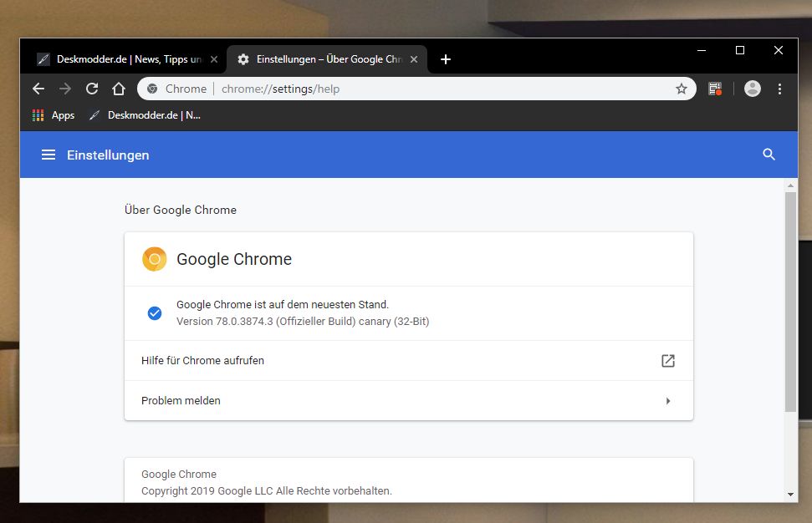Click the Chrome Canary logo

tap(155, 259)
